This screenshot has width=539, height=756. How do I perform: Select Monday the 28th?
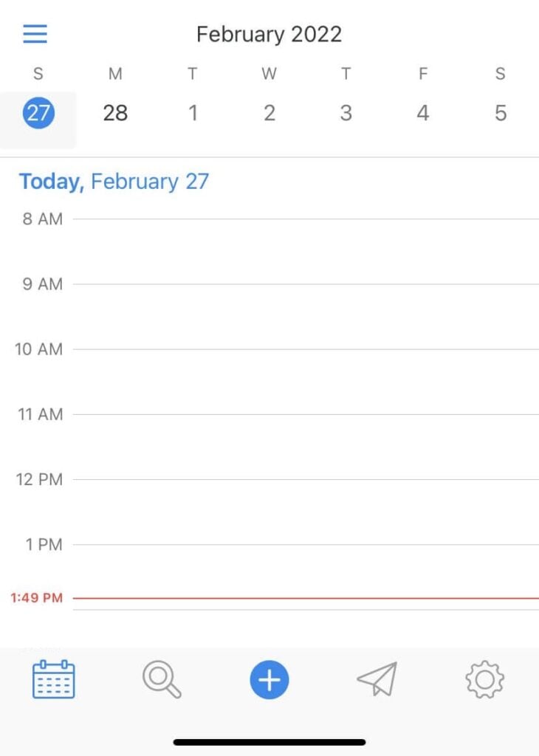pos(115,113)
